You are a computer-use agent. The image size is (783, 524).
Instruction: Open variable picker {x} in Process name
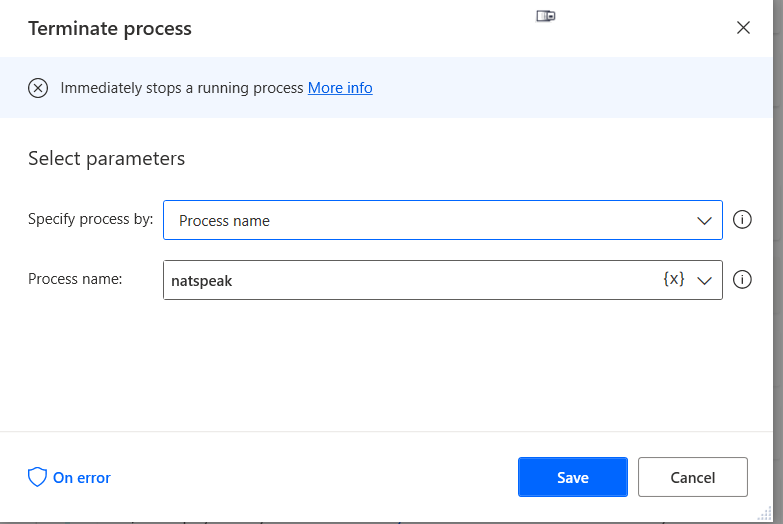[674, 280]
